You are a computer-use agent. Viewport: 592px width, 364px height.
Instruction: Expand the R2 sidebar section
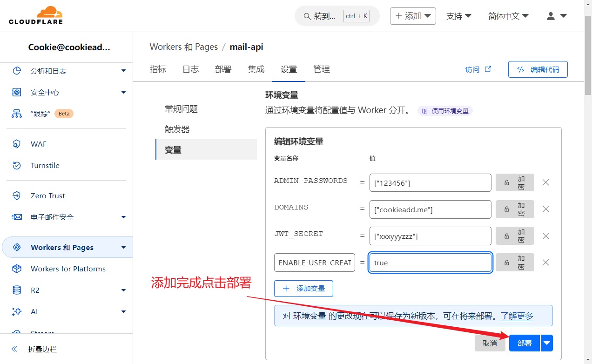pyautogui.click(x=123, y=290)
